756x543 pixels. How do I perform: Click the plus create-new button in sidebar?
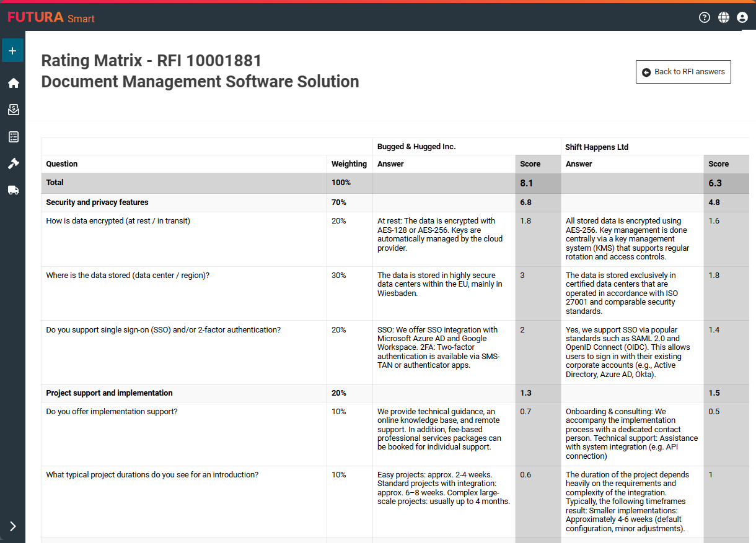coord(12,51)
